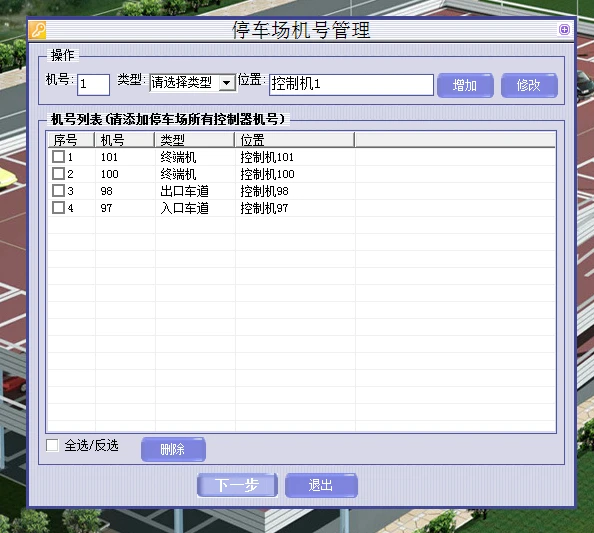
Task: Click the 机号 input field
Action: [94, 84]
